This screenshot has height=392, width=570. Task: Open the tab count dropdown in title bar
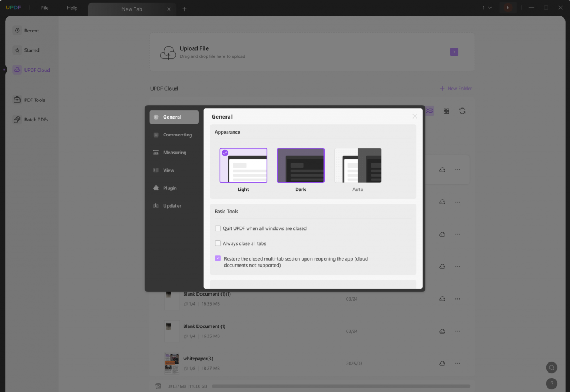pos(485,8)
